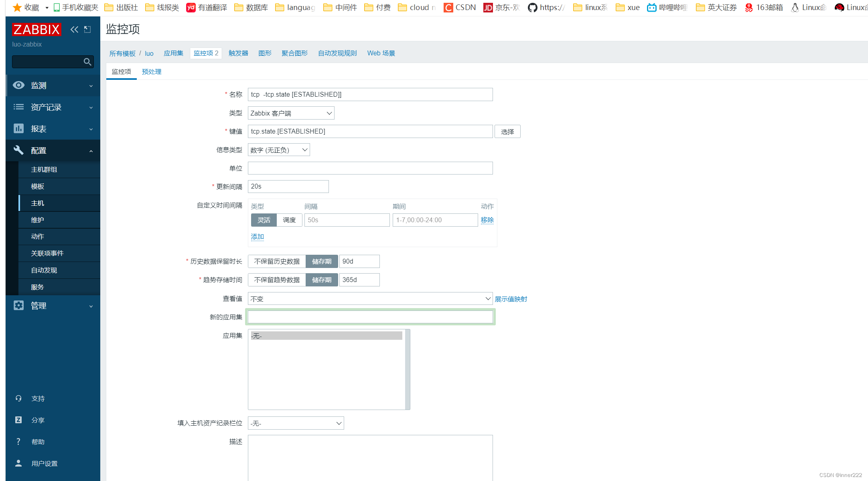Screen dimensions: 868x481
Task: Switch to the 预处理 tab
Action: (x=152, y=71)
